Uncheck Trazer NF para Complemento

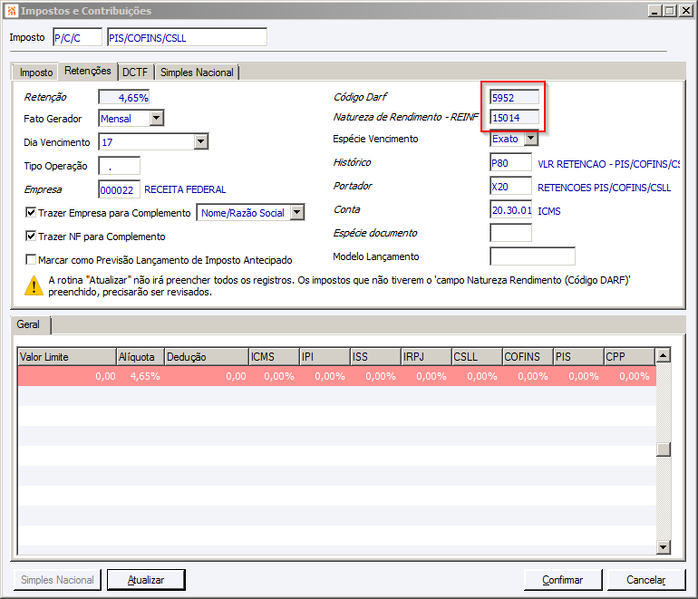coord(30,236)
